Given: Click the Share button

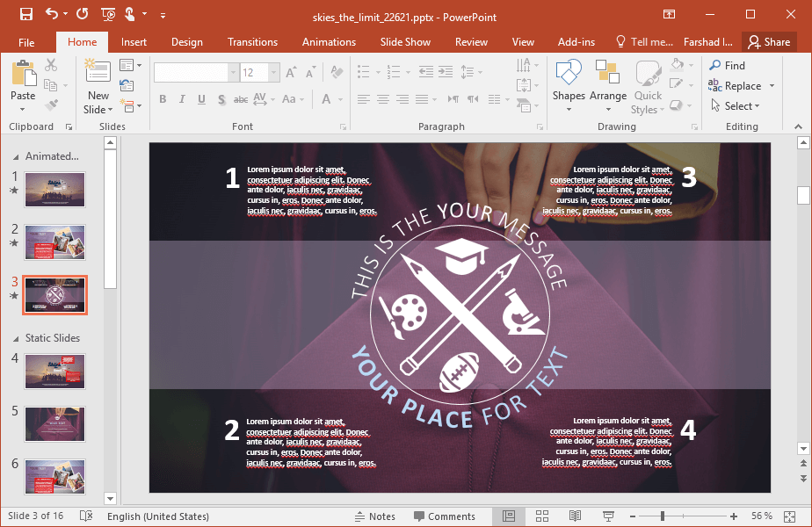Looking at the screenshot, I should (x=769, y=42).
